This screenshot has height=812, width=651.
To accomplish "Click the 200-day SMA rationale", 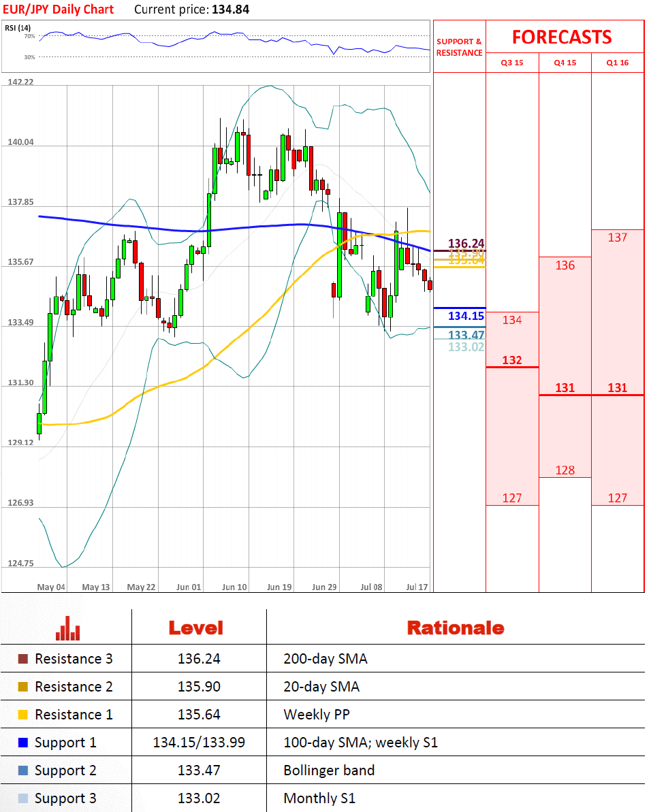I will pyautogui.click(x=325, y=660).
